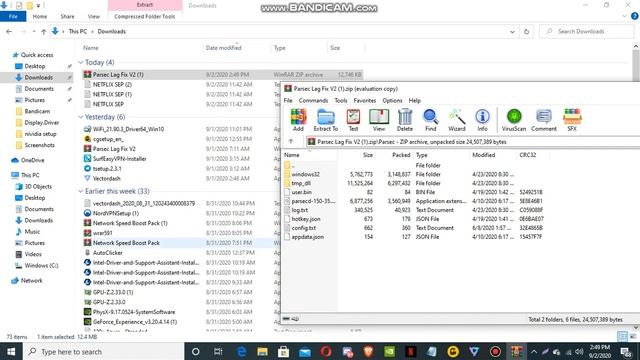Viewport: 640px width, 360px height.
Task: Click the Info icon in WinRAR toolbar
Action: tap(482, 120)
